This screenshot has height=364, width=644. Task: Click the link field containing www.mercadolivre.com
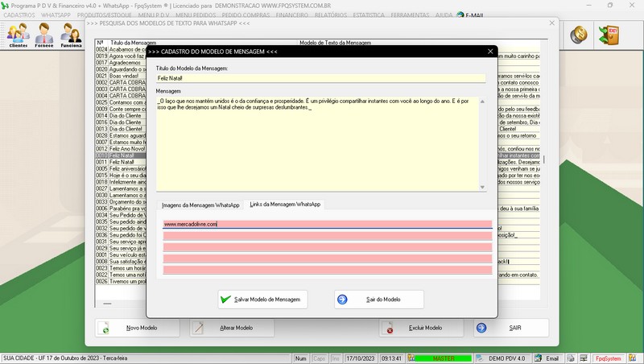click(x=327, y=225)
